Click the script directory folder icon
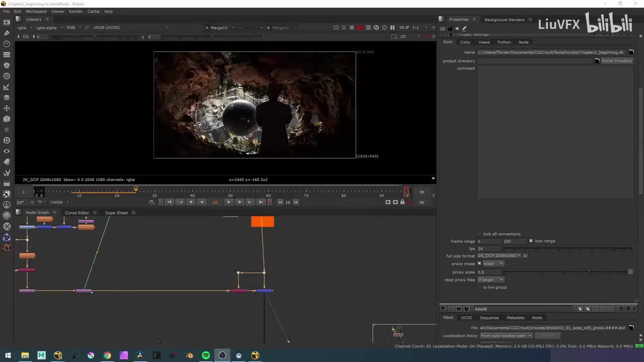 pos(597,61)
